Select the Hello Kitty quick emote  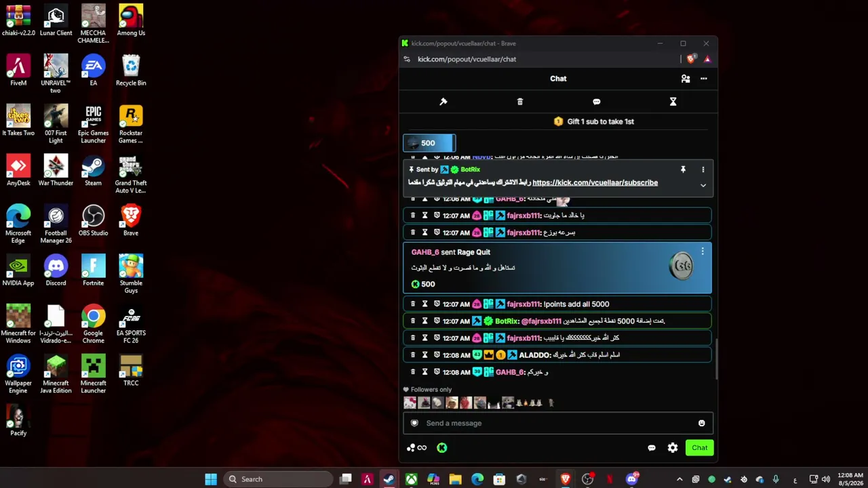click(x=410, y=403)
